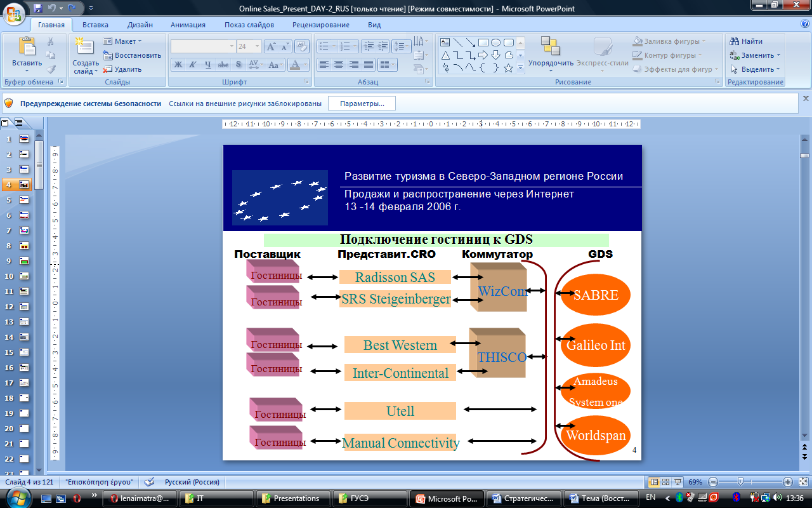Select the Rectangle shape in gallery
The image size is (812, 508).
click(483, 43)
